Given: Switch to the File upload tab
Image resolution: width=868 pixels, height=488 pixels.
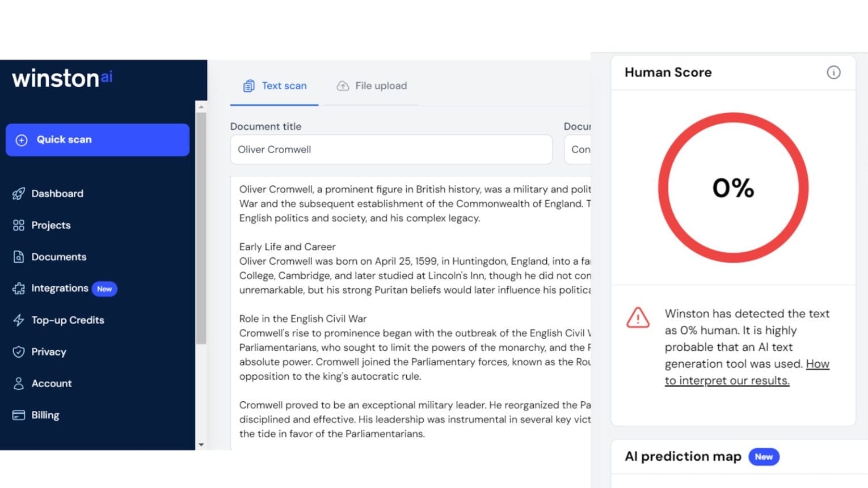Looking at the screenshot, I should coord(372,86).
